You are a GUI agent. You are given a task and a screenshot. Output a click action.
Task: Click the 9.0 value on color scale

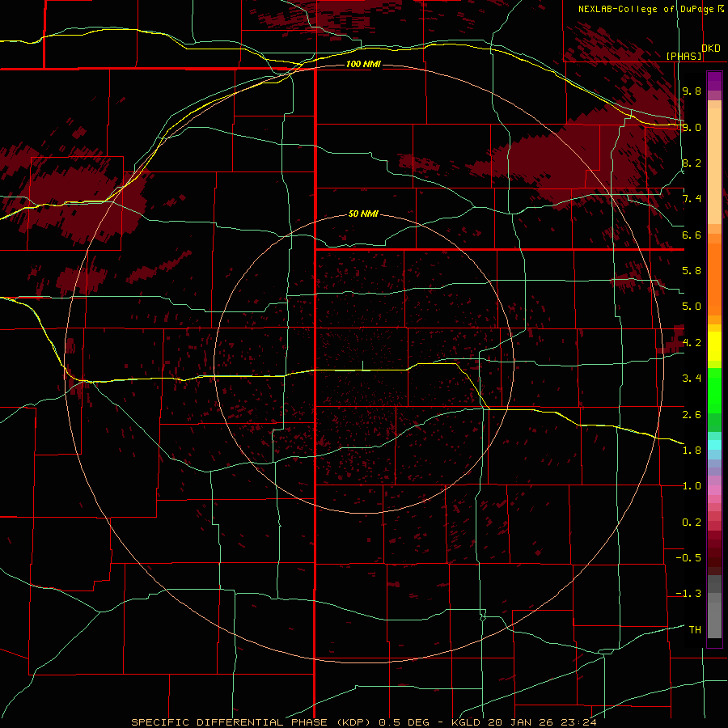pyautogui.click(x=692, y=127)
